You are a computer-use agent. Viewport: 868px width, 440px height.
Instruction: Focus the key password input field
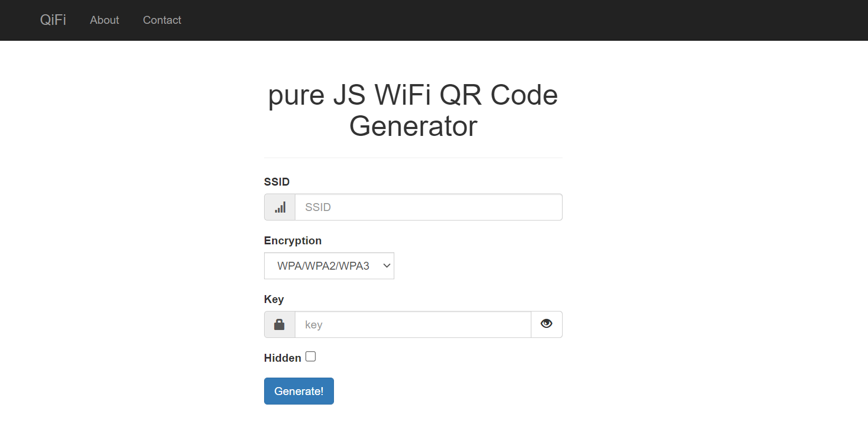coord(413,325)
